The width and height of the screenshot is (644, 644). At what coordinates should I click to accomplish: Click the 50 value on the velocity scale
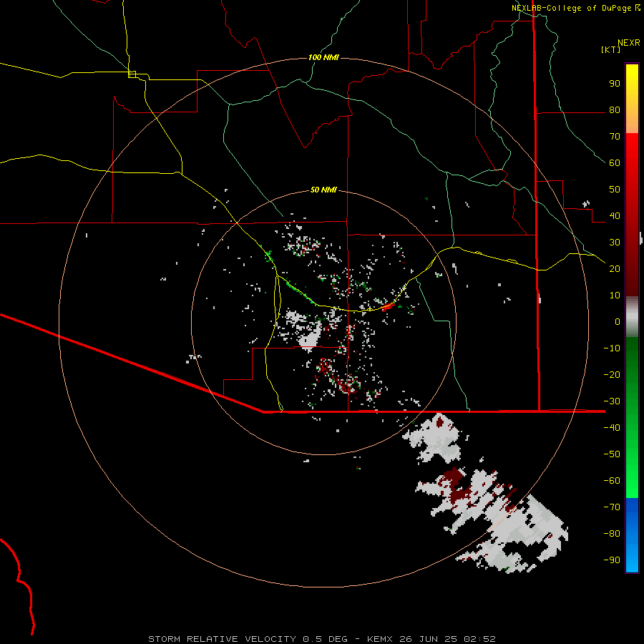click(x=615, y=190)
